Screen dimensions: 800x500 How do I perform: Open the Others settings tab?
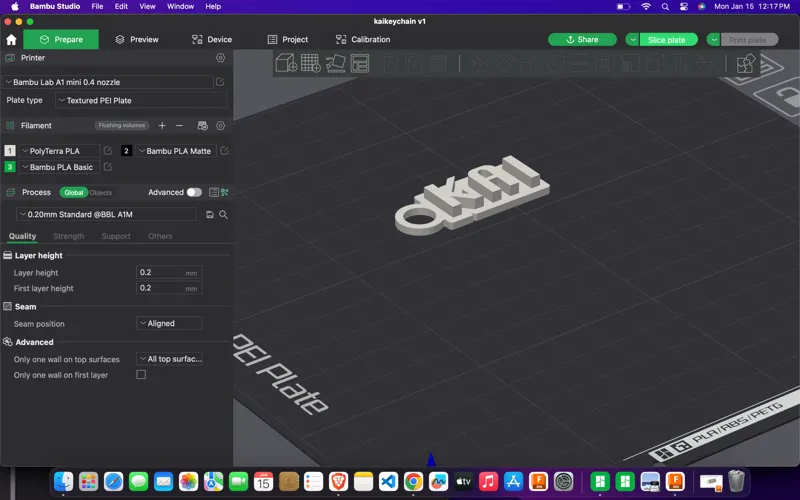[160, 236]
